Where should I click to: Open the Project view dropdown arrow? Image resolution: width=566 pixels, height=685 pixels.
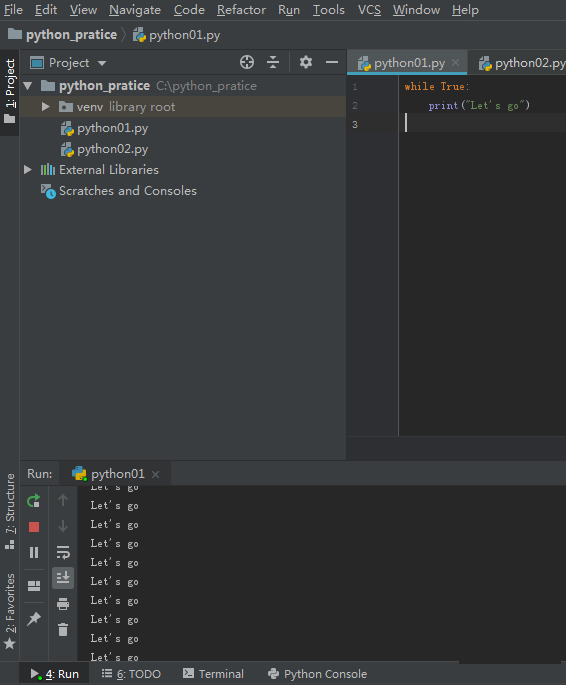102,63
